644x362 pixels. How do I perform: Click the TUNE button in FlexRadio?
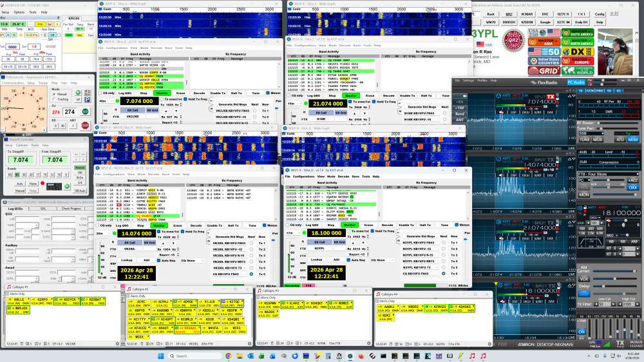tap(585, 140)
